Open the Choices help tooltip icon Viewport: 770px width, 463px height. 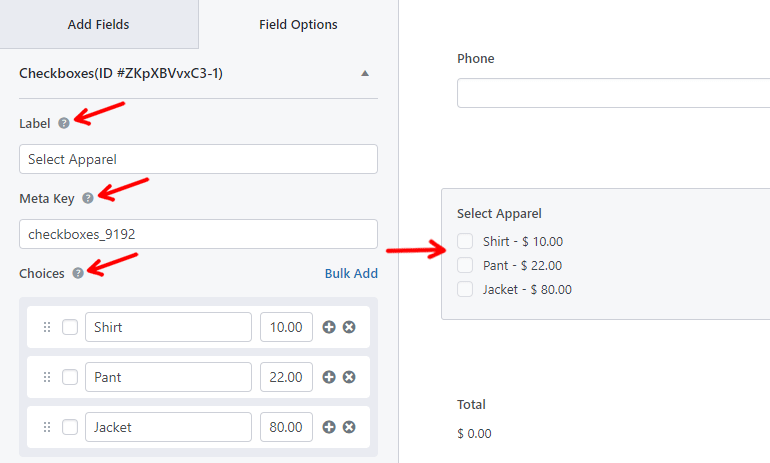coord(78,273)
